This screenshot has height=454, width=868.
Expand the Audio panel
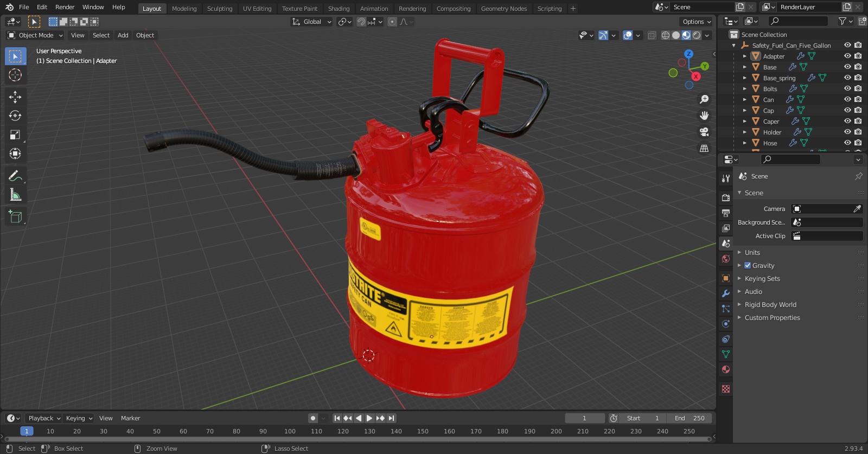pyautogui.click(x=753, y=291)
